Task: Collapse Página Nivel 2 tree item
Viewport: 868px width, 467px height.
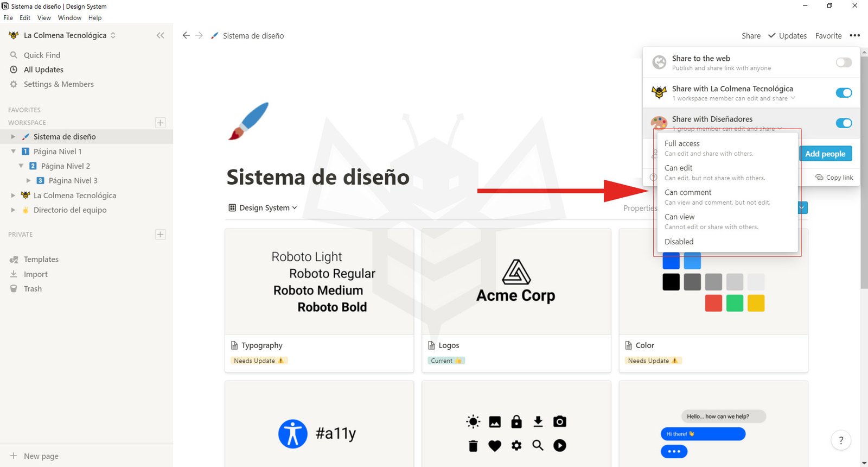Action: (21, 166)
